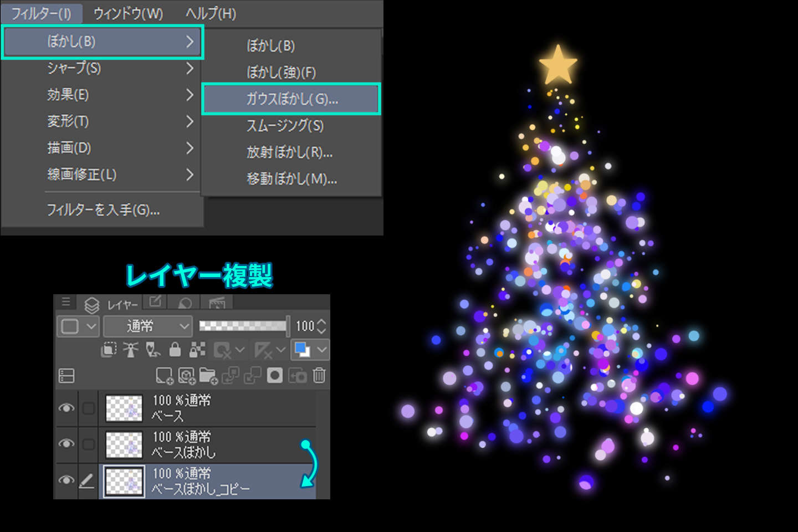Click the lock layer padlock icon
Screen dimensions: 798x532
175,350
